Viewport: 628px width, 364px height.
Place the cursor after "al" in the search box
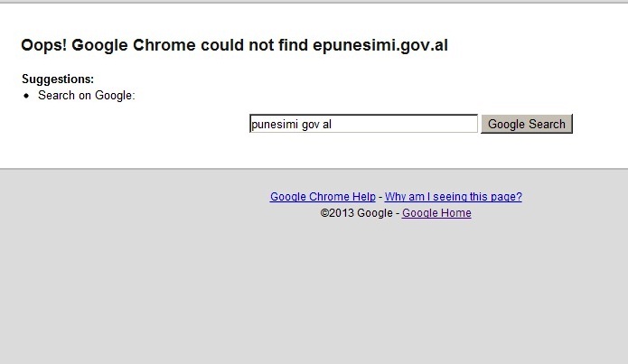(333, 124)
